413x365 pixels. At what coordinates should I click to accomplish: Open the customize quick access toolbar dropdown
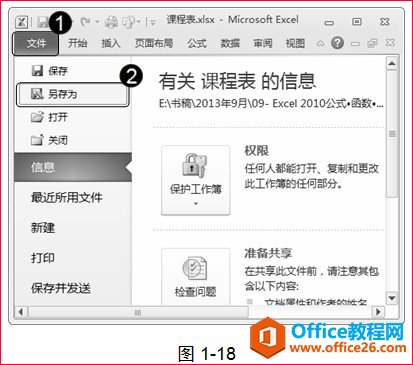pyautogui.click(x=153, y=23)
